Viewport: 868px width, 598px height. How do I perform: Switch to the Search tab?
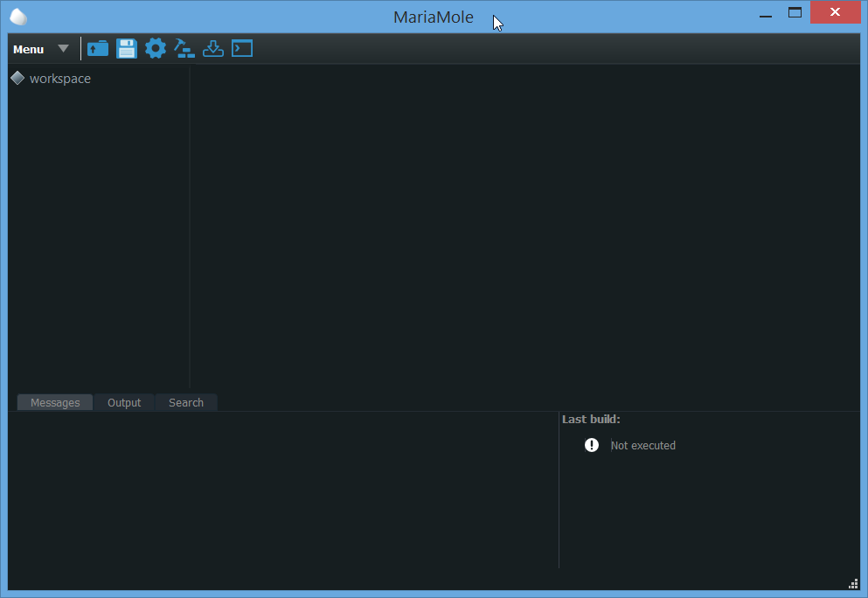(186, 402)
